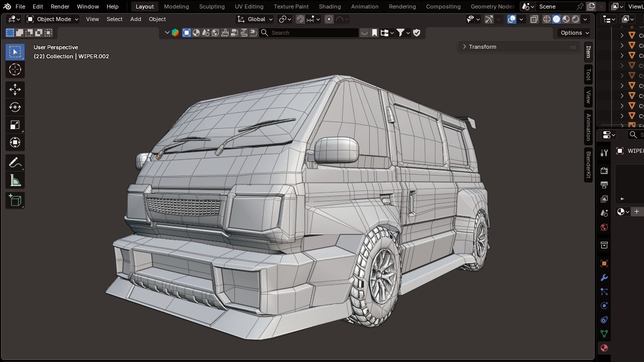644x362 pixels.
Task: Switch to material preview shading
Action: 566,19
